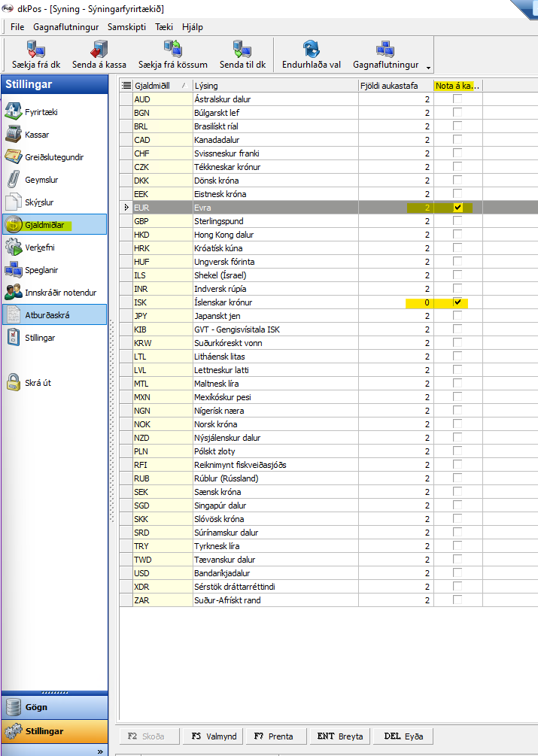
Task: Uncheck the ISK Nota á kassa checkbox
Action: click(457, 302)
